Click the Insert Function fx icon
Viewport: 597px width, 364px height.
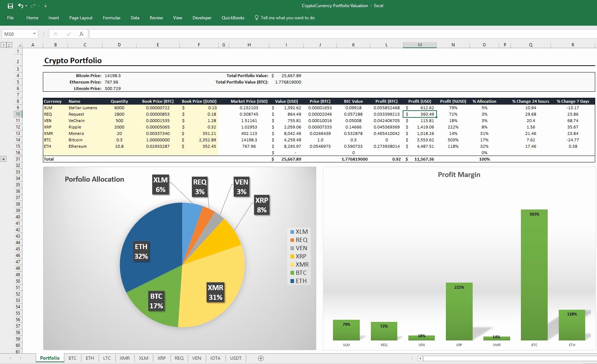pyautogui.click(x=81, y=34)
